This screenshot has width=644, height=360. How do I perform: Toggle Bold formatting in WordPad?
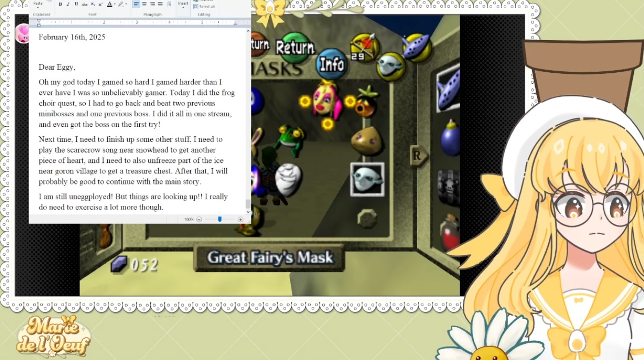pyautogui.click(x=60, y=4)
